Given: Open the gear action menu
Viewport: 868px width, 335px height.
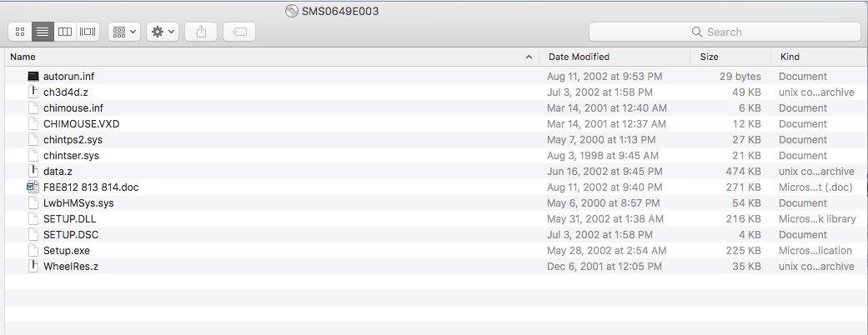Looking at the screenshot, I should (x=163, y=32).
